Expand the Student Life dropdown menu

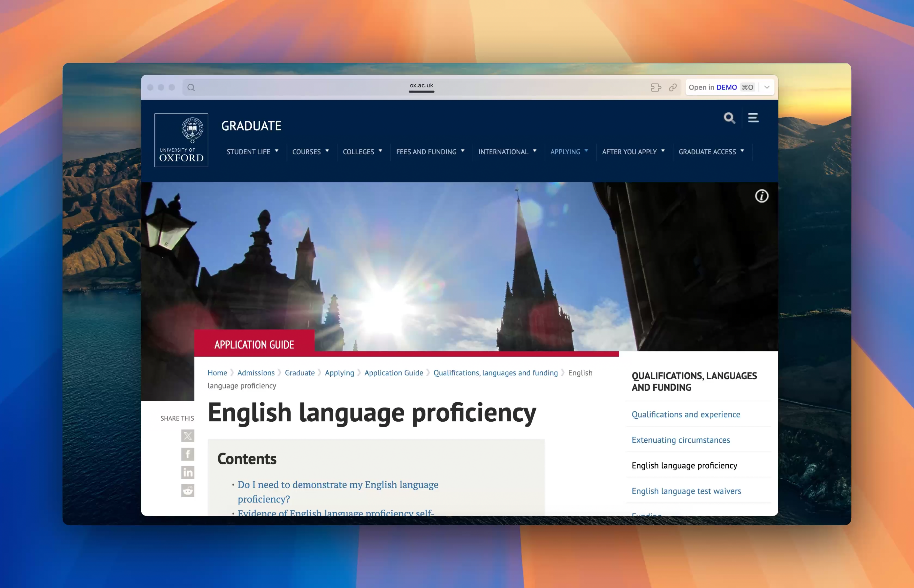[x=252, y=152]
